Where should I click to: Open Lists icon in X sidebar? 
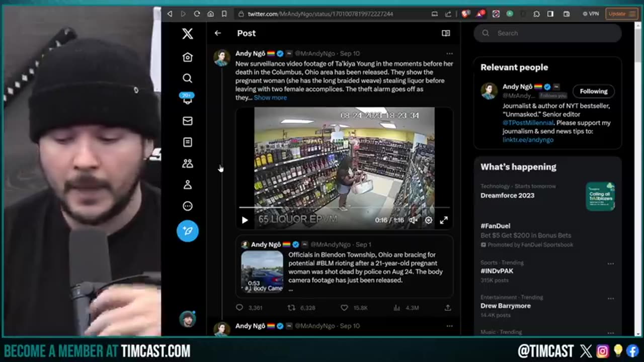tap(187, 142)
